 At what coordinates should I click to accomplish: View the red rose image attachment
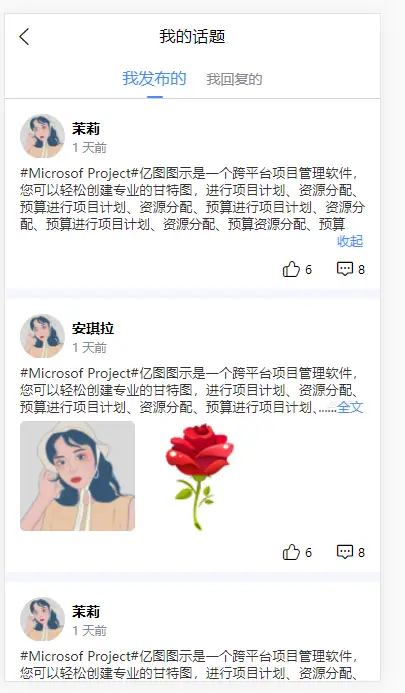(x=199, y=476)
